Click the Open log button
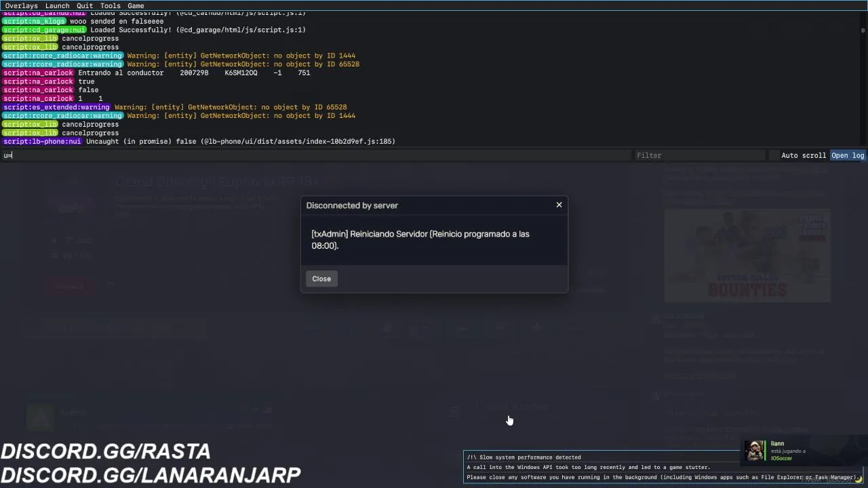This screenshot has height=488, width=868. [848, 155]
